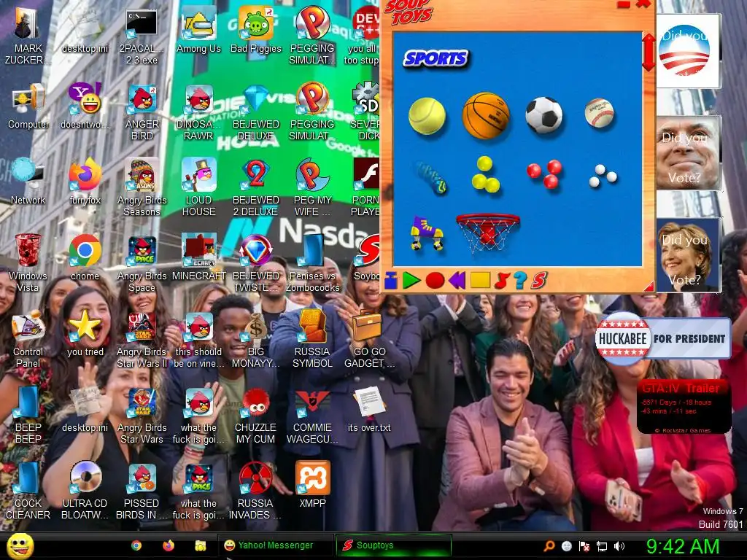Click the red record circle in Soup Toys
This screenshot has width=747, height=560.
(x=435, y=281)
